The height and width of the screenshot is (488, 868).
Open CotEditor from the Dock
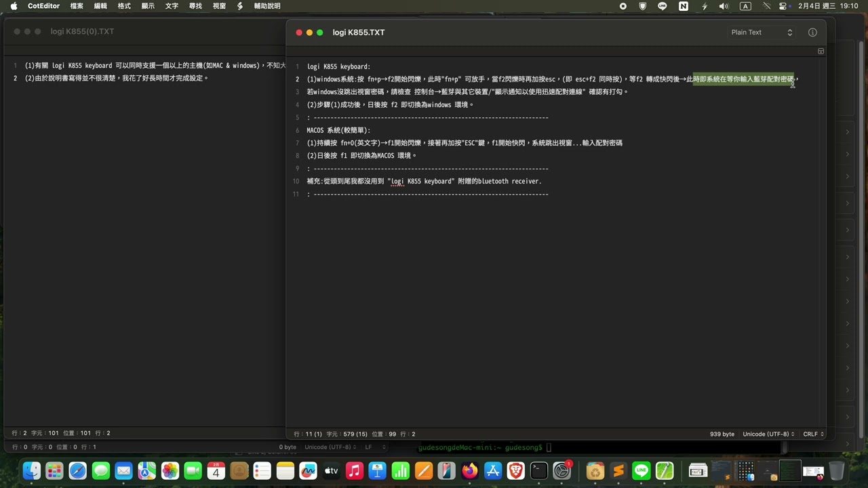[x=664, y=470]
